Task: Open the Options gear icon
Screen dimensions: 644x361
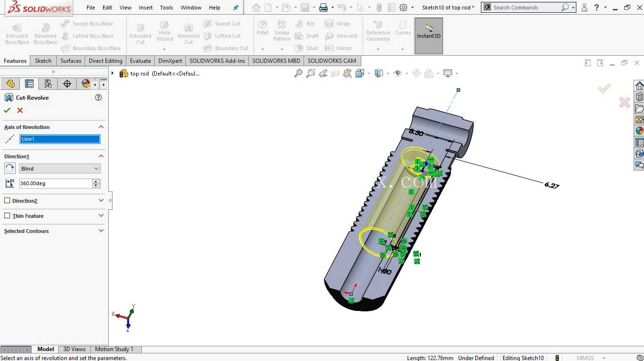Action: [x=403, y=8]
